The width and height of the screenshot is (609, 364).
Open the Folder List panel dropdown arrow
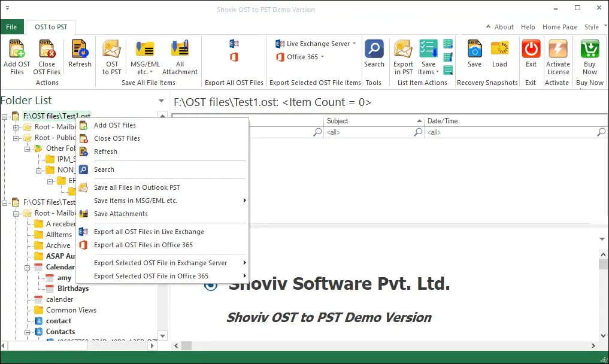(161, 101)
